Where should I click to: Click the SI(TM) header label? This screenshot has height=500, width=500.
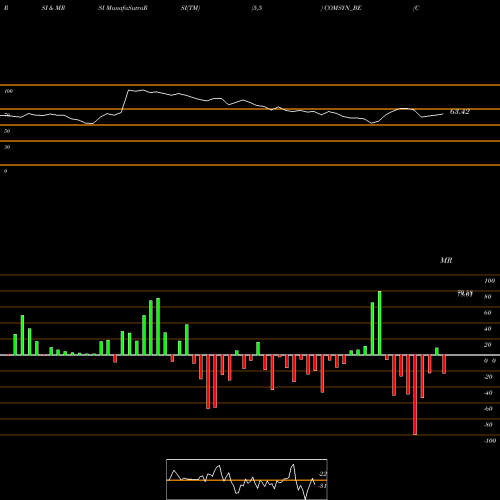[190, 8]
